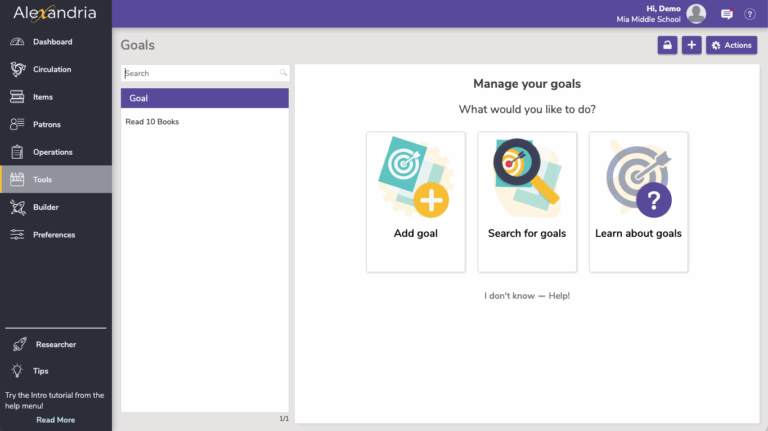Select the Tools menu item
Image resolution: width=768 pixels, height=431 pixels.
(42, 180)
